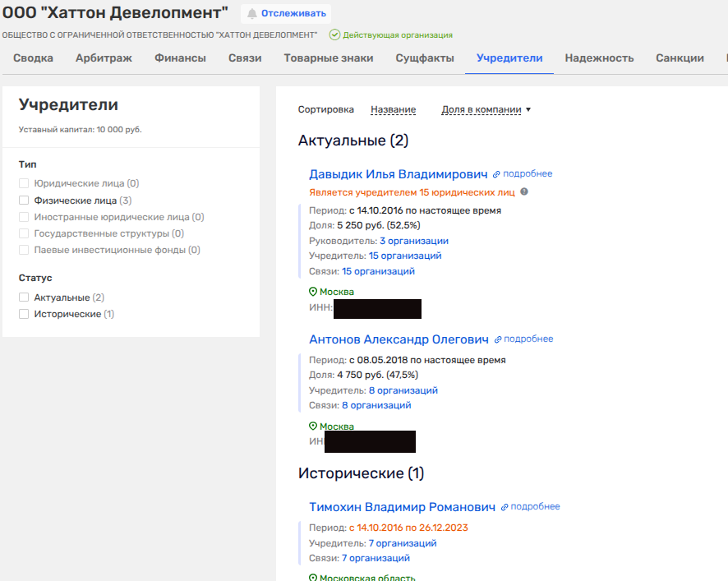Click the bell icon next to Отслеживать

(252, 13)
